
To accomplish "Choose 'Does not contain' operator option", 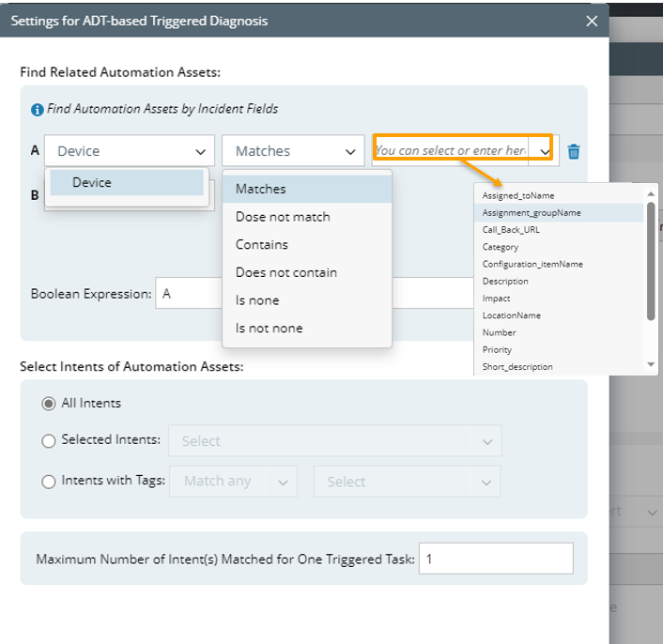I will [285, 272].
